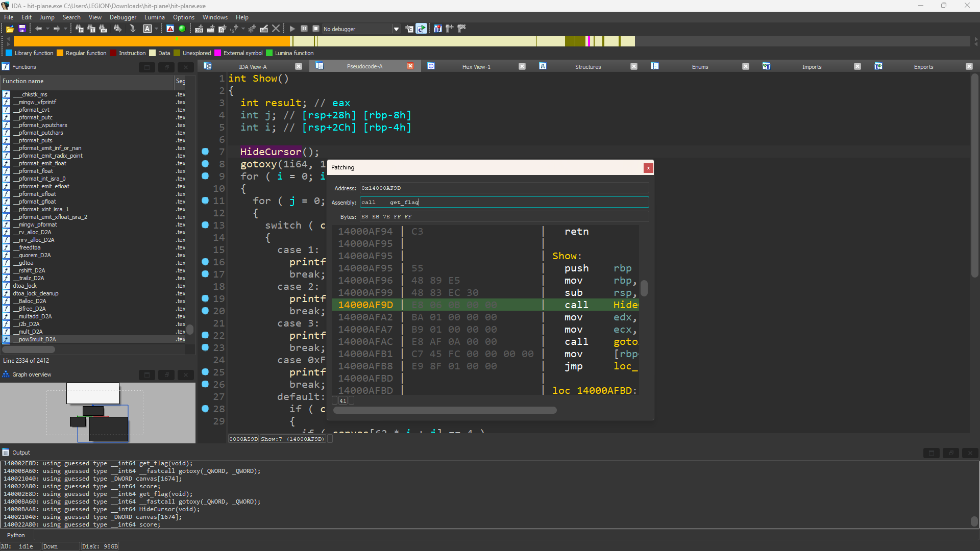Click the convert to DATA icon
Screen dimensions: 980x551
point(210,29)
